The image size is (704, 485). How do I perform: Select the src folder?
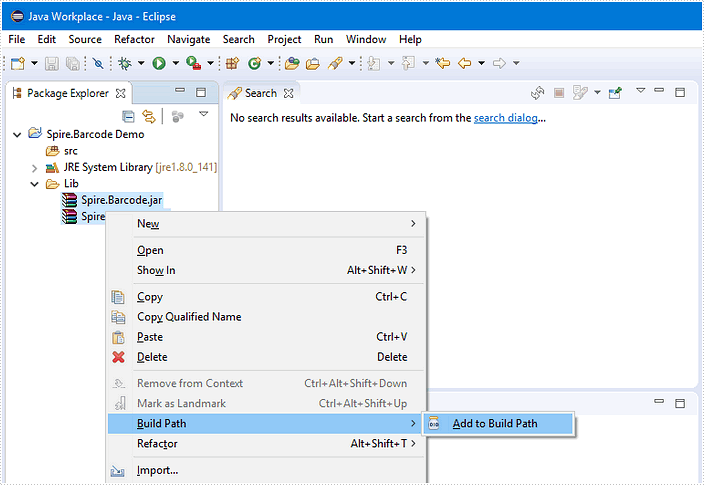tap(62, 151)
